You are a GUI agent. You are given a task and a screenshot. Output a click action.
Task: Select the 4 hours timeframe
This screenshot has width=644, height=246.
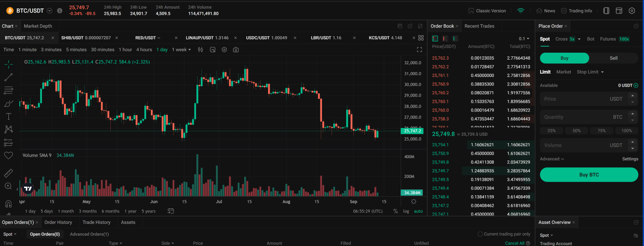(144, 50)
